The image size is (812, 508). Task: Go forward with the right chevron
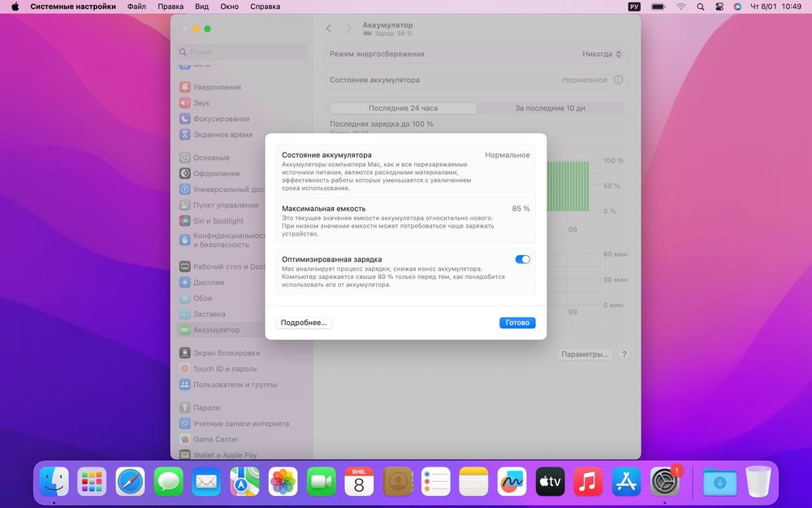tap(348, 28)
